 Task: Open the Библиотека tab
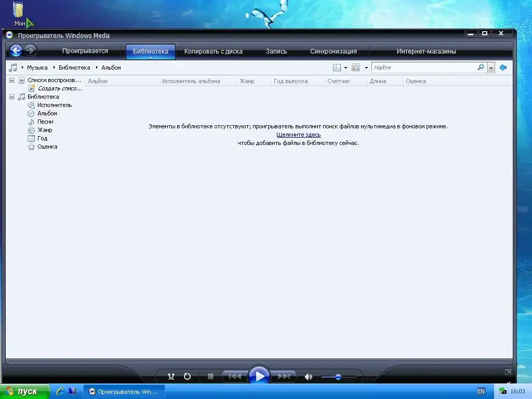coord(150,51)
